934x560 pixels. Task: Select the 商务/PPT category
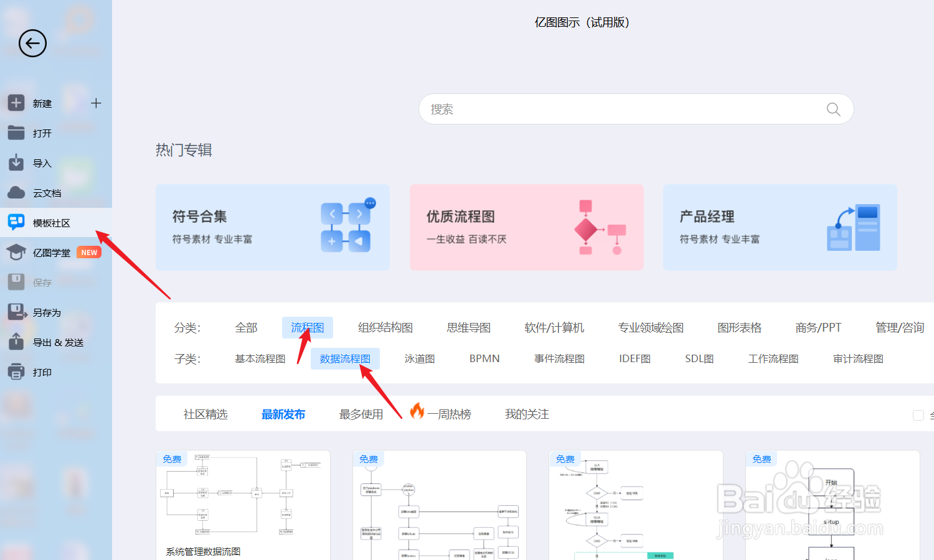pyautogui.click(x=818, y=327)
